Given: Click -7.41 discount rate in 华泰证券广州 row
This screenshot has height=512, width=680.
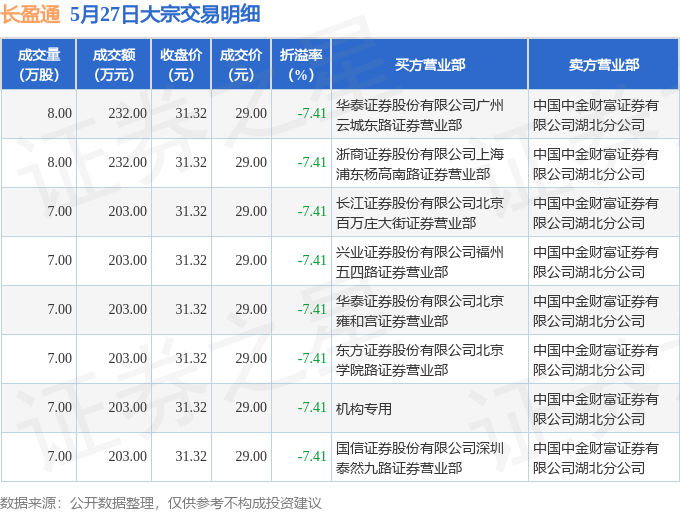Looking at the screenshot, I should coord(312,113).
